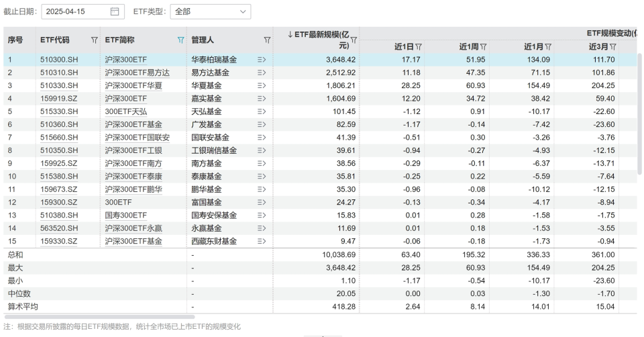Open ETF code 563520.SH

59,228
